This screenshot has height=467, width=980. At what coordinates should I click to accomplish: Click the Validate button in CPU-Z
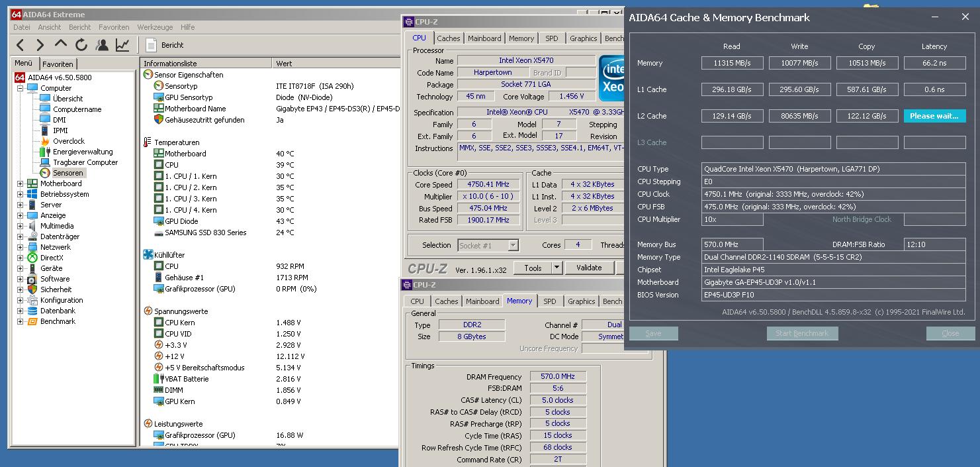point(589,268)
